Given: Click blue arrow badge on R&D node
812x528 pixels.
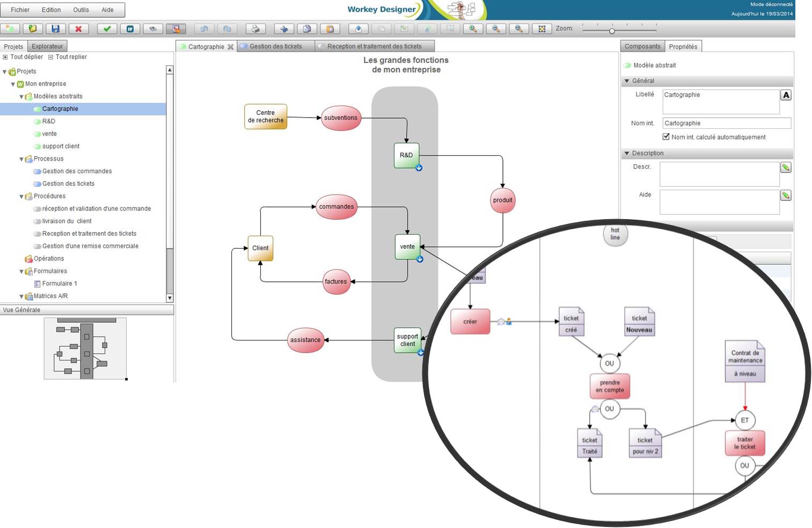Looking at the screenshot, I should pyautogui.click(x=419, y=168).
